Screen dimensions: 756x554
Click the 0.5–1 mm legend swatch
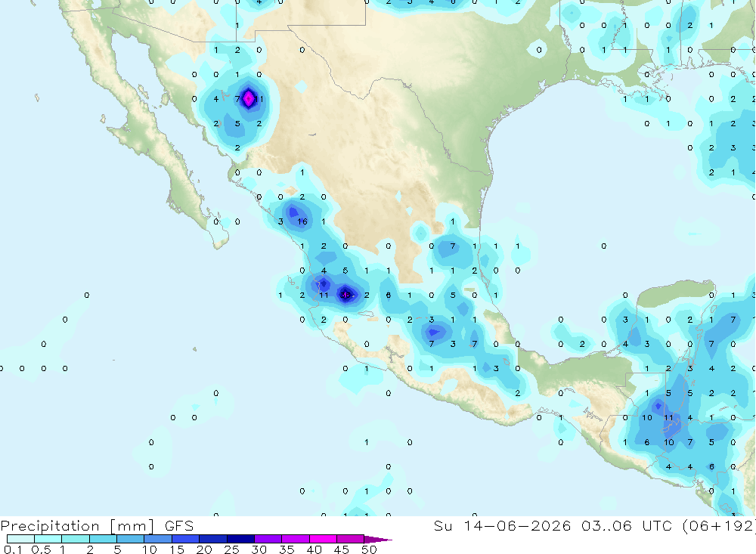(x=48, y=539)
